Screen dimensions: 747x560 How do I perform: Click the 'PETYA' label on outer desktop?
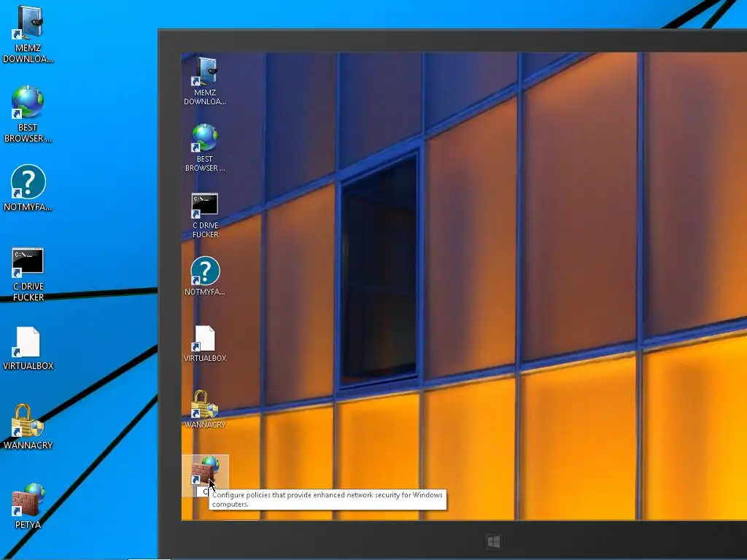pos(28,525)
